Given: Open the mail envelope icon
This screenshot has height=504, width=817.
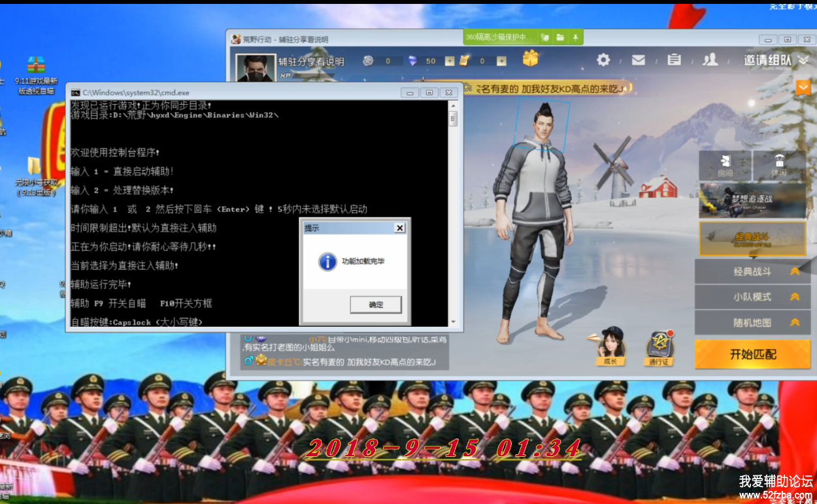Looking at the screenshot, I should [x=639, y=60].
